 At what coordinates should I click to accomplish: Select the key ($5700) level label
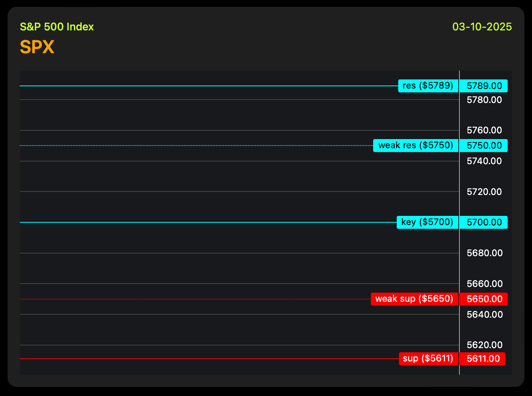pyautogui.click(x=427, y=222)
